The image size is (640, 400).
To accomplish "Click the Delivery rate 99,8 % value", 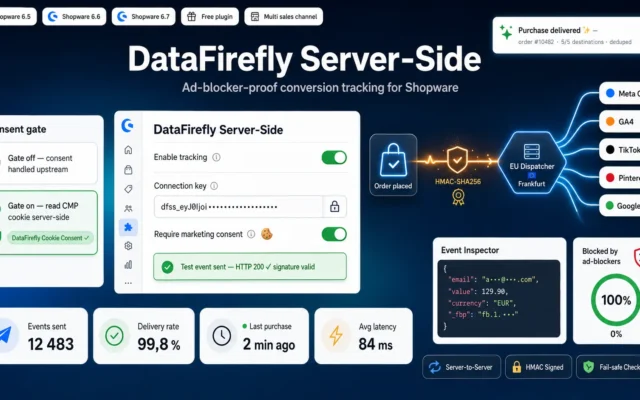I will (159, 344).
